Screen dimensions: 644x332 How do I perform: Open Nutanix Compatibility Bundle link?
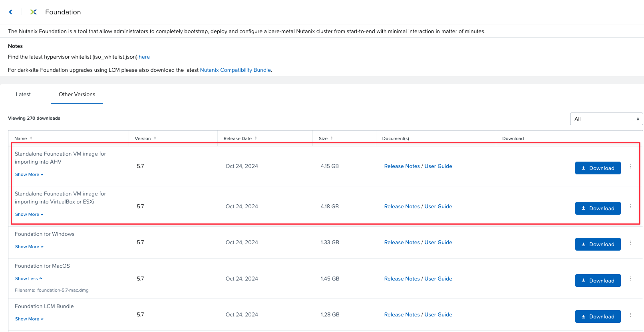[235, 70]
